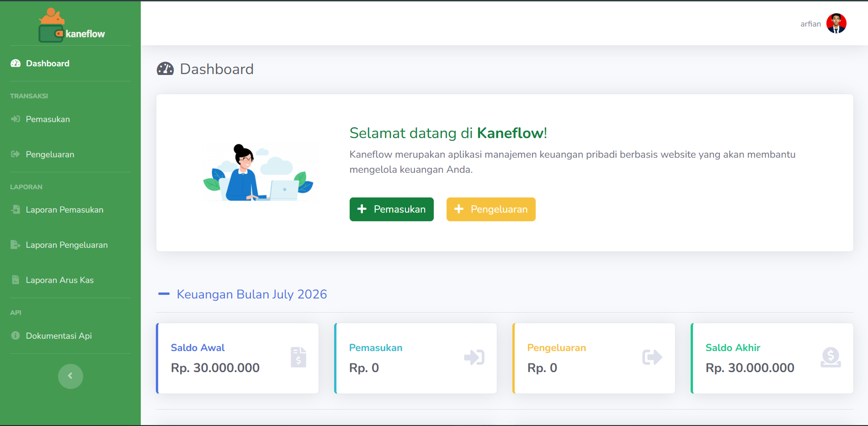The height and width of the screenshot is (426, 868).
Task: Open Dokumentasi Api page
Action: pos(70,336)
